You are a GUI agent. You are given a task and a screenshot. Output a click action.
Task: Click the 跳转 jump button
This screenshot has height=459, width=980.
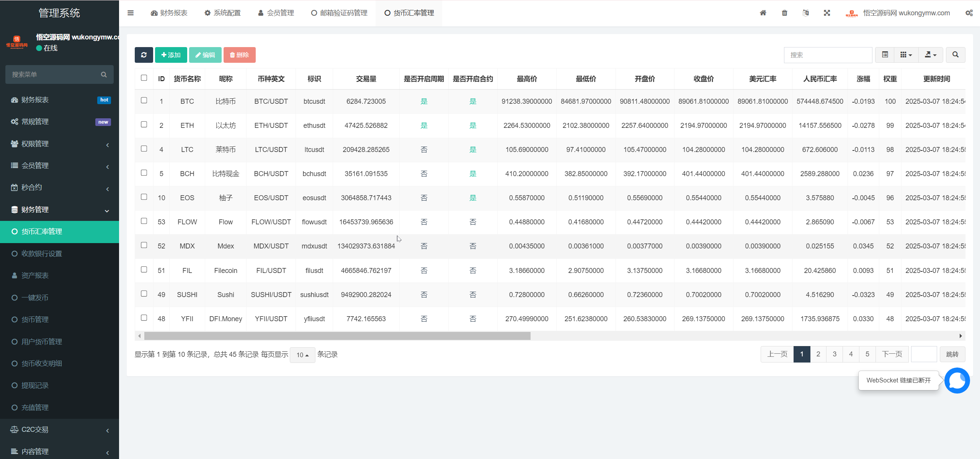(952, 354)
